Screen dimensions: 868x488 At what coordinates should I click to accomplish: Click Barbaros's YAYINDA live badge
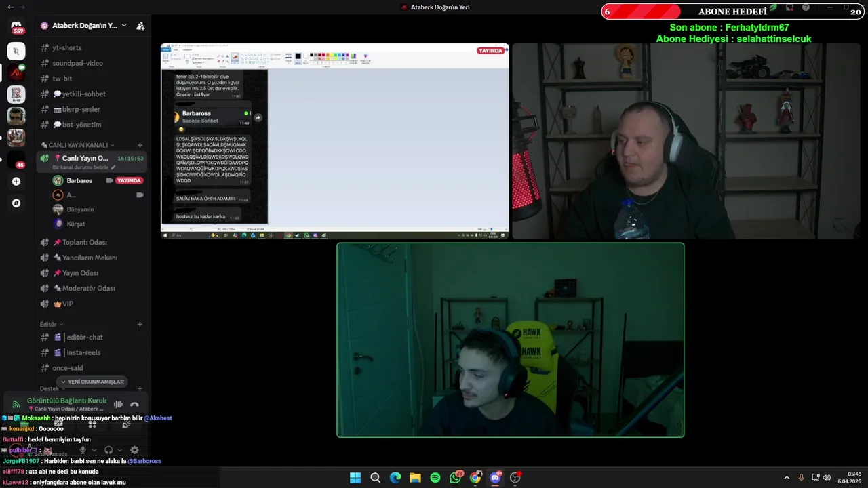click(129, 181)
